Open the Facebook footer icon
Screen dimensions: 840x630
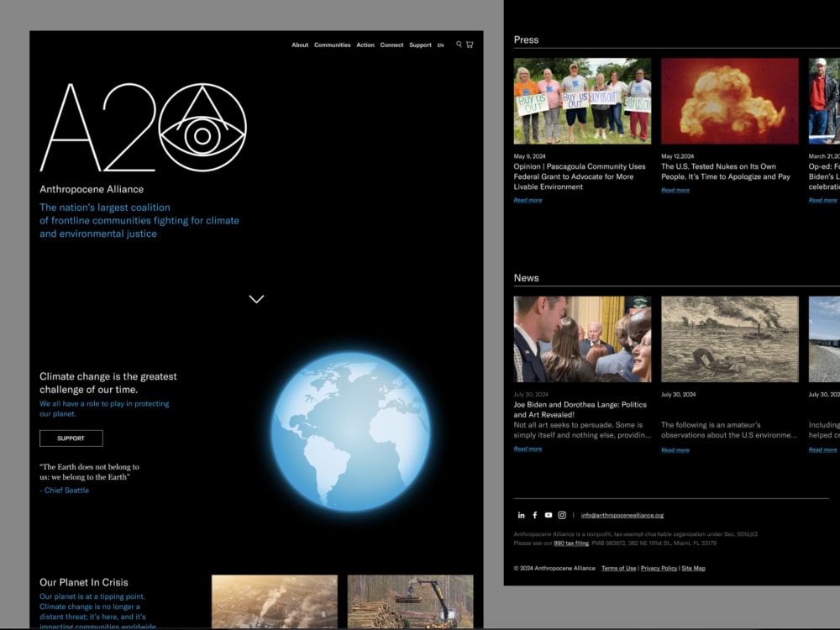[x=534, y=515]
